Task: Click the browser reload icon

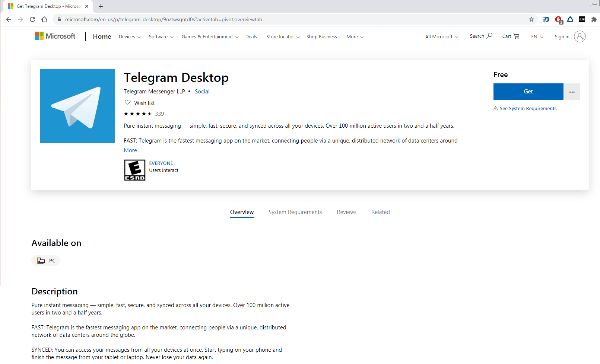Action: (x=32, y=19)
